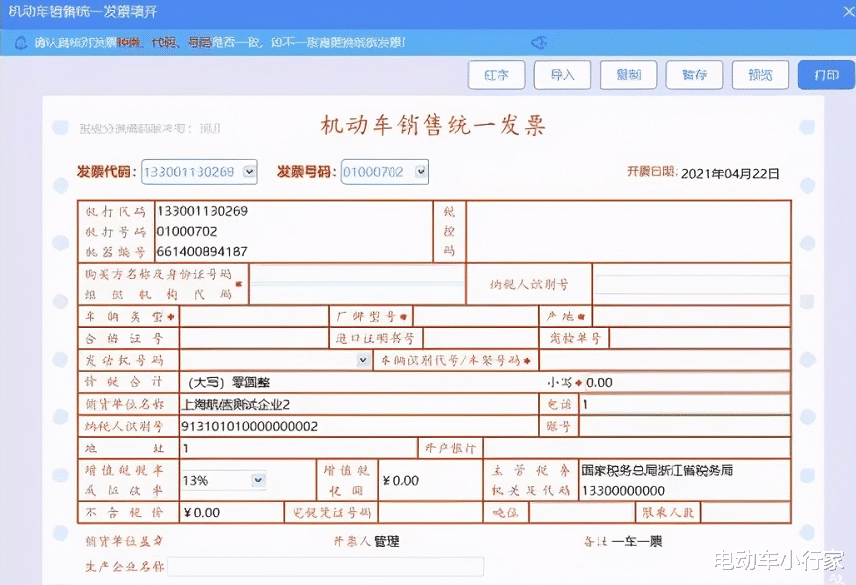Image resolution: width=856 pixels, height=585 pixels.
Task: Click the 暂存 (save draft) button
Action: click(694, 75)
